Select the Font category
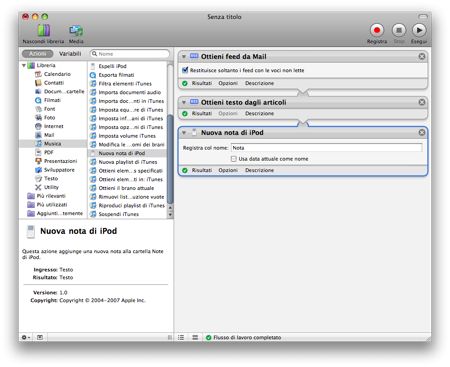Image resolution: width=450 pixels, height=367 pixels. pyautogui.click(x=45, y=109)
